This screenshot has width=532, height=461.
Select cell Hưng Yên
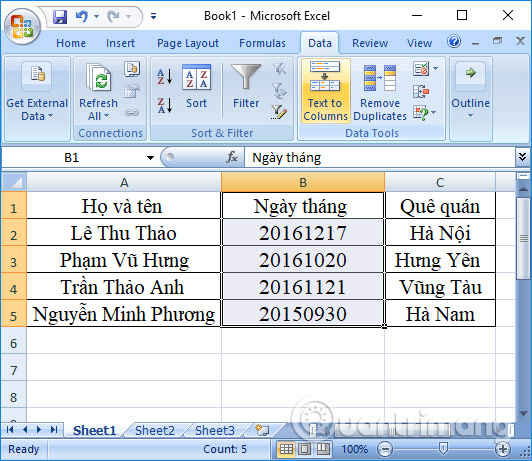[x=440, y=260]
